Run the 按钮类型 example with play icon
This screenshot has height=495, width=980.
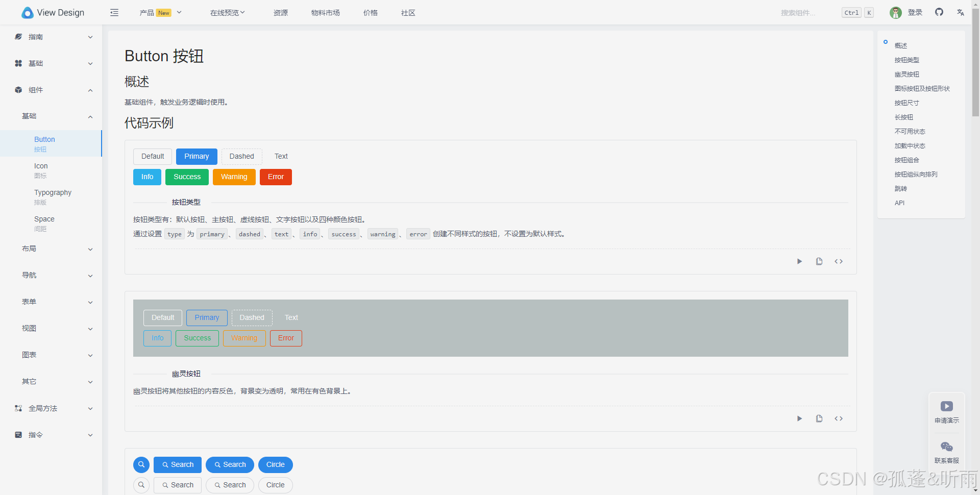(x=800, y=261)
